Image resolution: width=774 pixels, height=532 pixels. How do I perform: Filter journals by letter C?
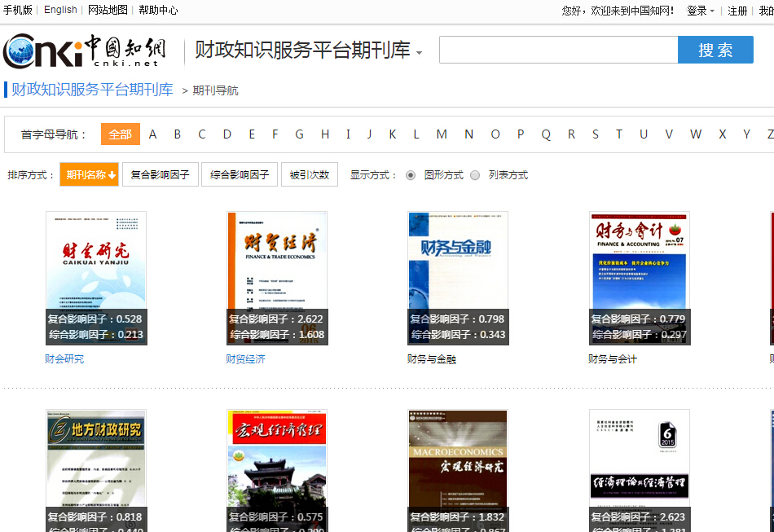(202, 134)
